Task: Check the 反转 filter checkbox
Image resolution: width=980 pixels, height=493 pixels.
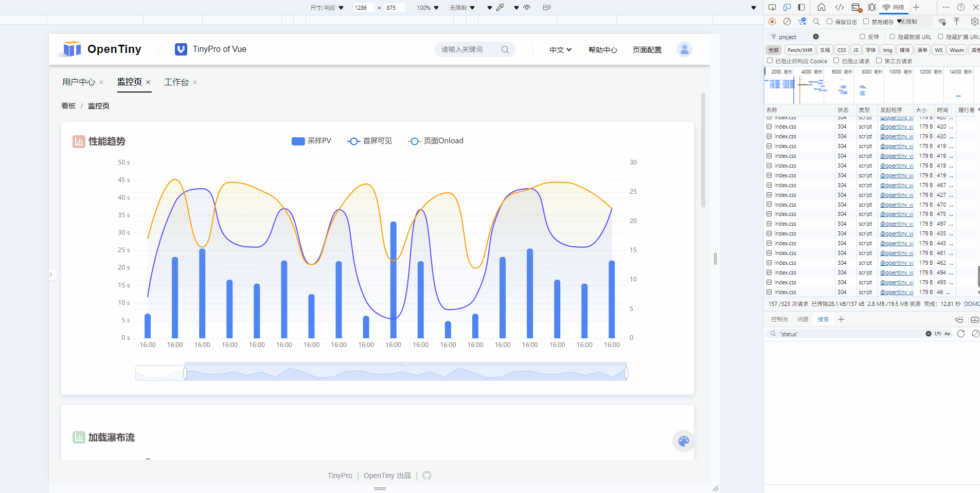Action: click(863, 36)
